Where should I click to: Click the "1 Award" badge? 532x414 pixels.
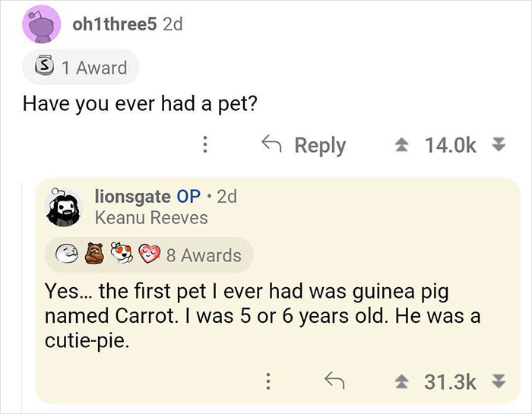pyautogui.click(x=81, y=68)
